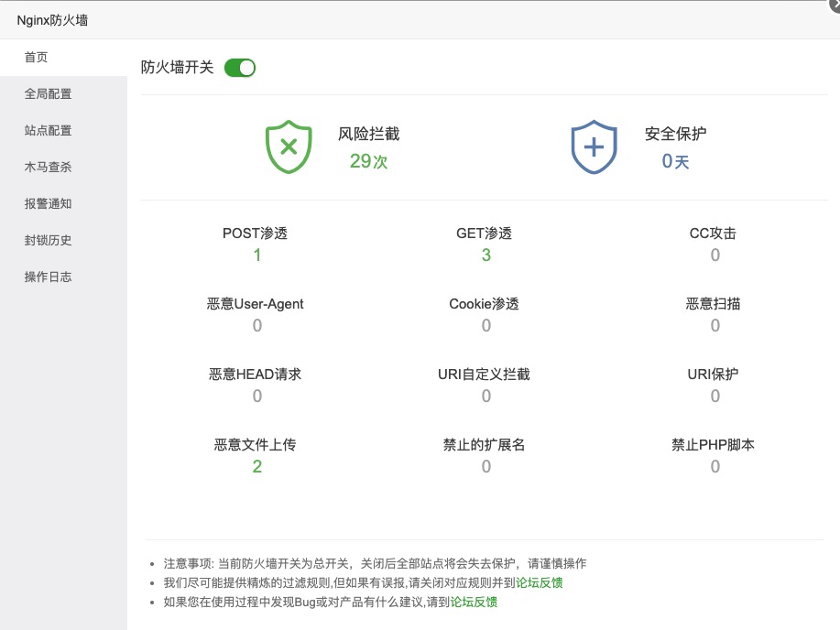Image resolution: width=840 pixels, height=630 pixels.
Task: Click 论坛反馈 link in the false-positive note
Action: (x=539, y=583)
